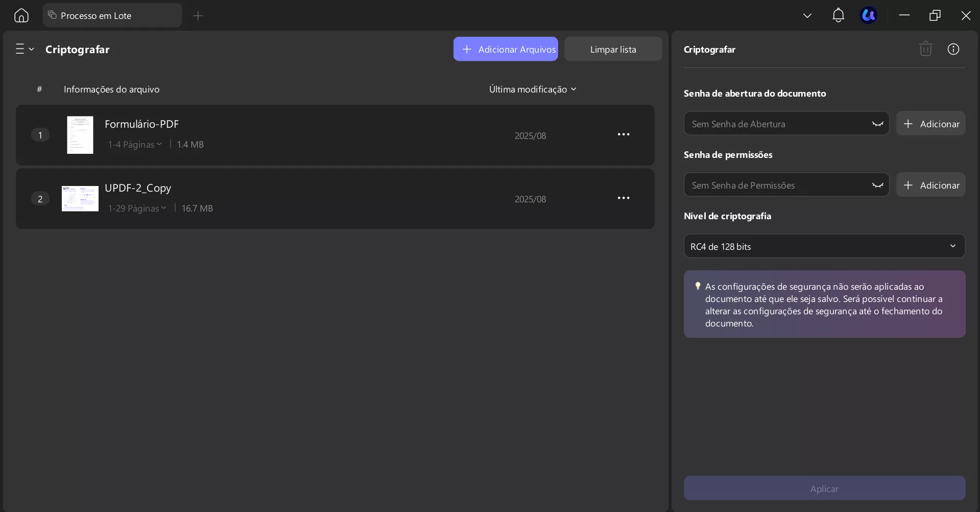Open the Última modificação sort dropdown

click(533, 89)
